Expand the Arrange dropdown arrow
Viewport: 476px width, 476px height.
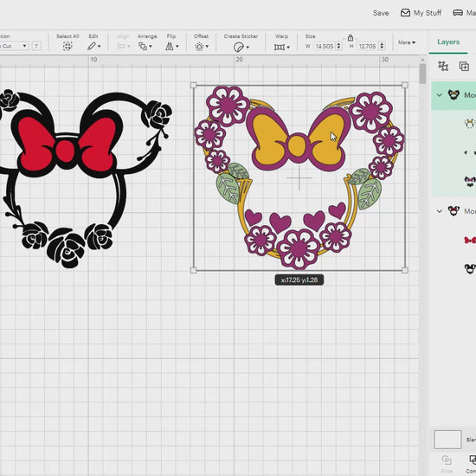click(151, 47)
